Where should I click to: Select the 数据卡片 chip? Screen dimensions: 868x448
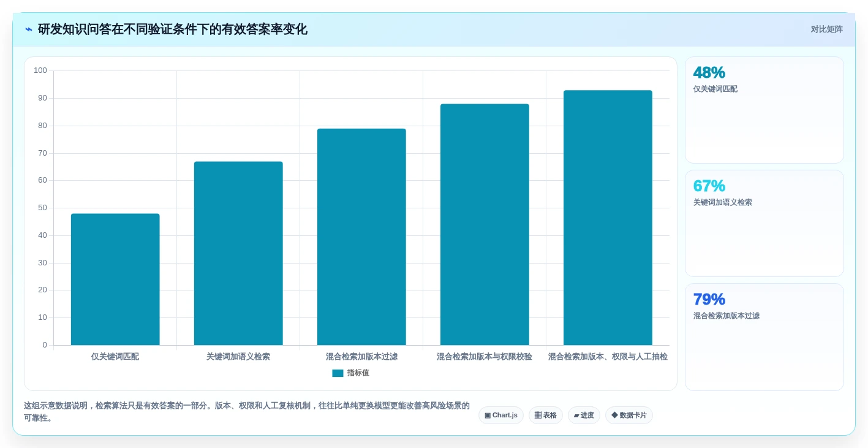[629, 415]
